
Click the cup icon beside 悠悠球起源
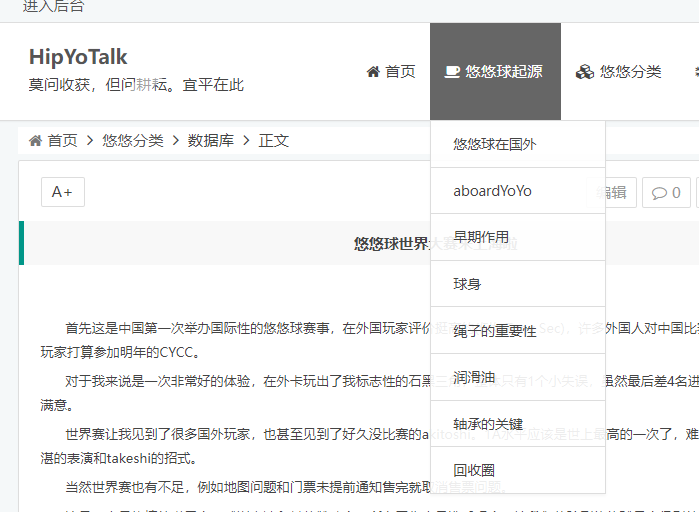tap(452, 72)
